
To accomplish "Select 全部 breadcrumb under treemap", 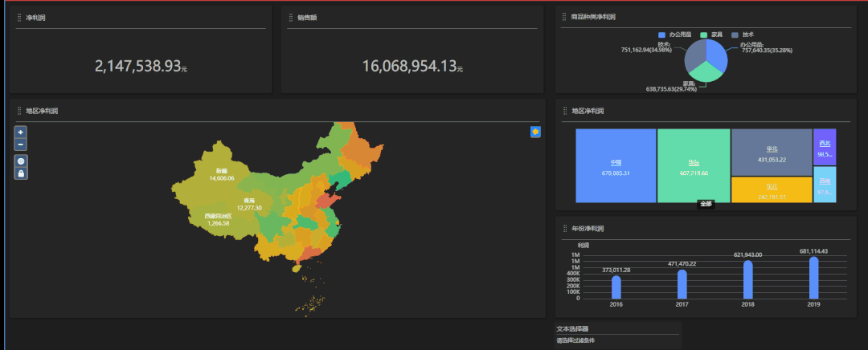I will coord(706,204).
